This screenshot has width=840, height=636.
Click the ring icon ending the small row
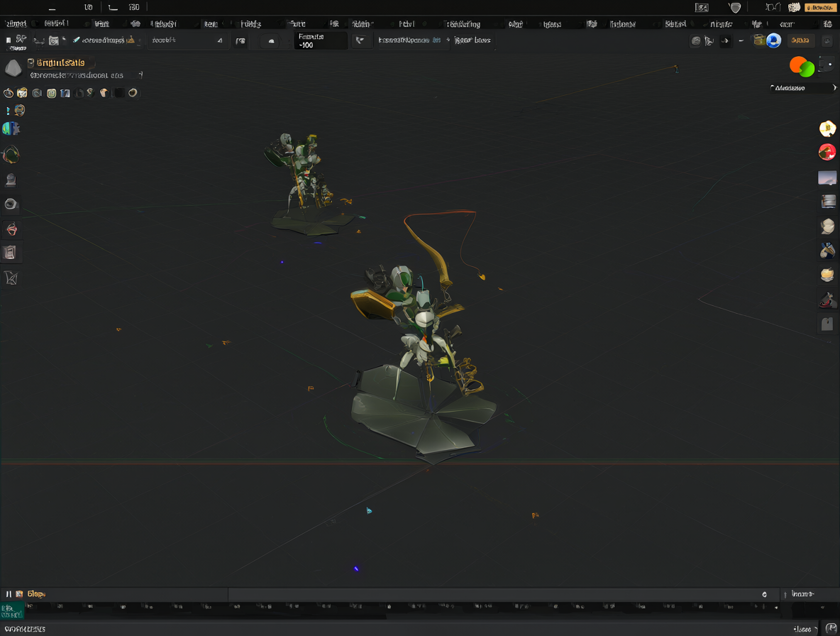click(133, 93)
